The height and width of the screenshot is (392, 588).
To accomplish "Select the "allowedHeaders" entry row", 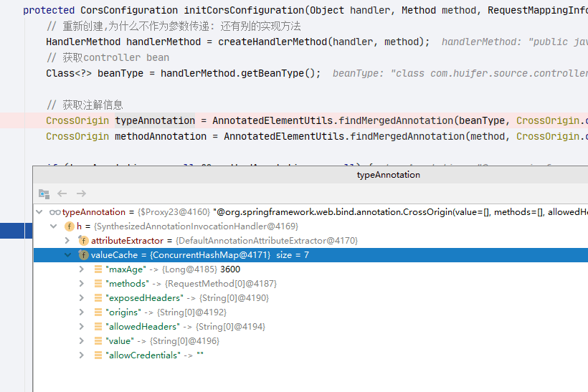I will pos(310,326).
